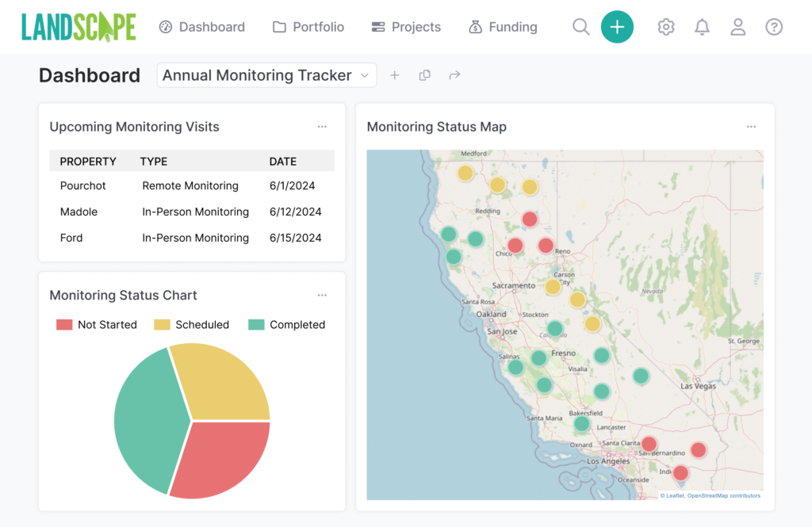Open the Monitoring Status Map options menu
Screen dimensions: 812x527
751,126
